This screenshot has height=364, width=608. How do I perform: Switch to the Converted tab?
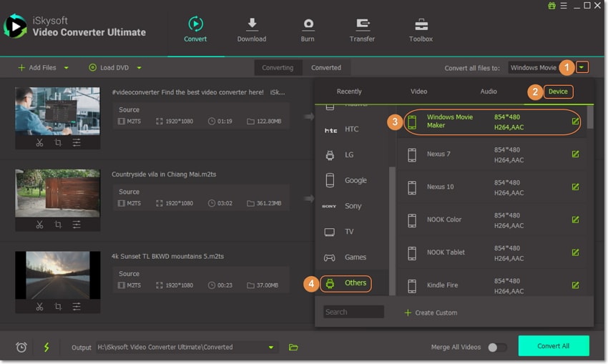[326, 68]
